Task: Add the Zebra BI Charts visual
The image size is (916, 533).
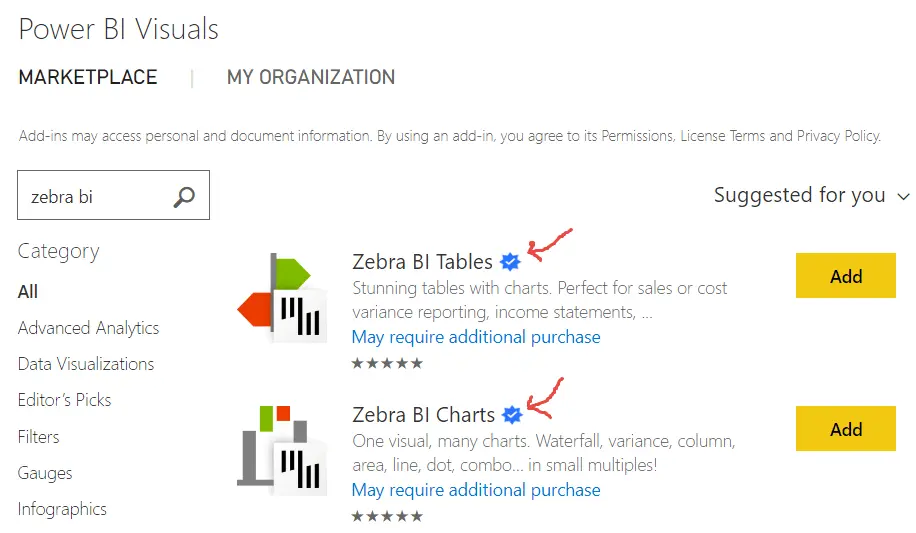Action: tap(845, 429)
